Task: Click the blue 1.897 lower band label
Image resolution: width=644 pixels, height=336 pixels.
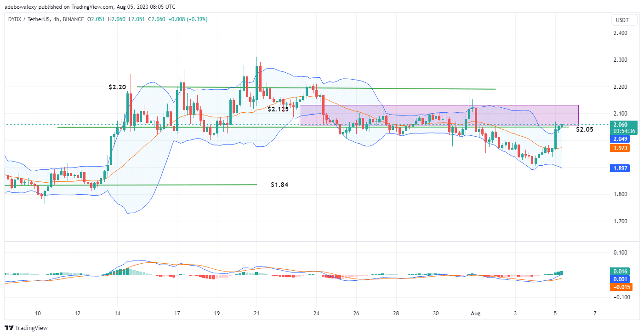Action: click(621, 168)
